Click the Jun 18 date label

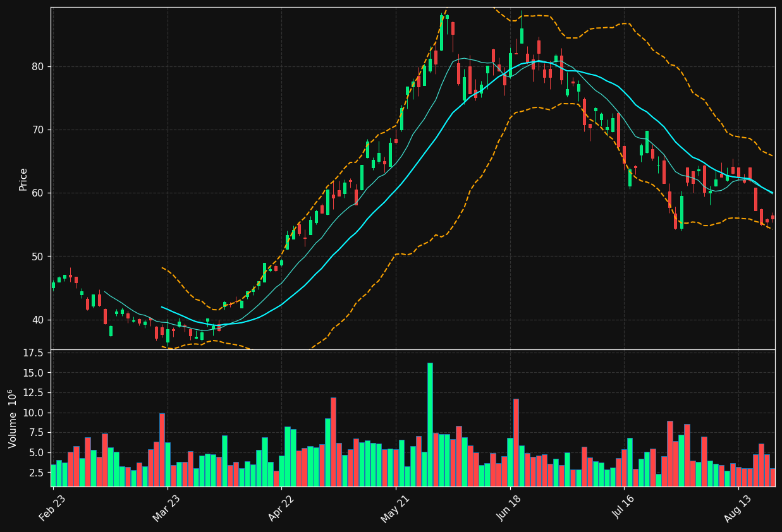click(x=509, y=509)
